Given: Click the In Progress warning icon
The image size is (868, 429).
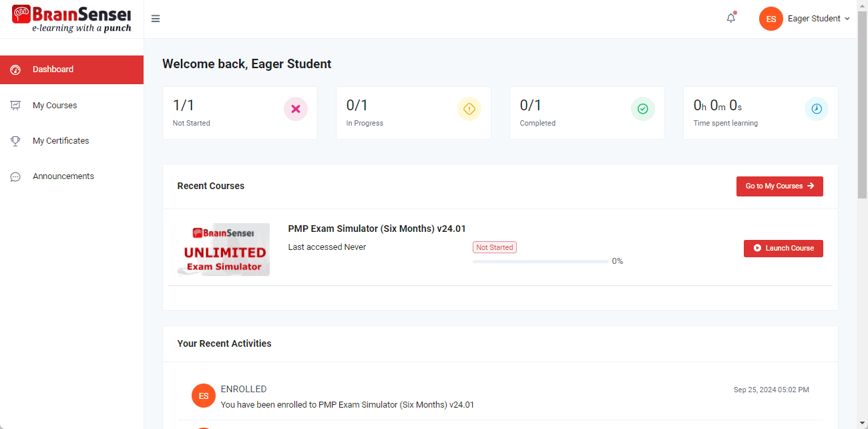Looking at the screenshot, I should point(469,109).
